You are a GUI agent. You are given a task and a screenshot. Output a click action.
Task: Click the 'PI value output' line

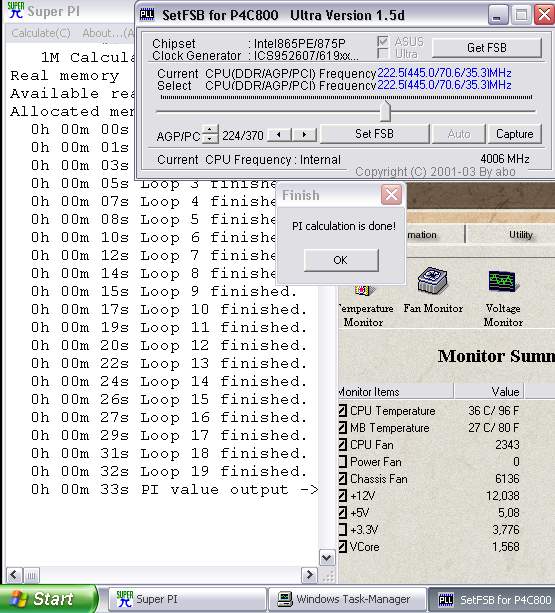(x=175, y=489)
